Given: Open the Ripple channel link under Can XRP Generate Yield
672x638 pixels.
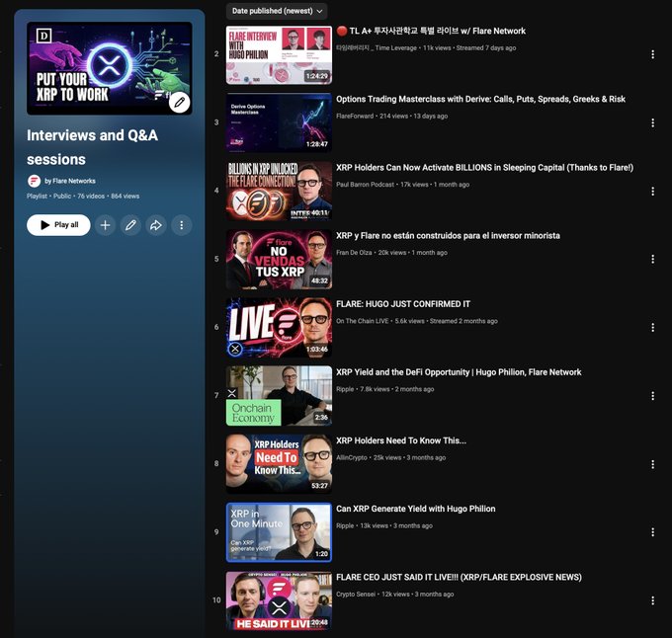Looking at the screenshot, I should [x=345, y=525].
